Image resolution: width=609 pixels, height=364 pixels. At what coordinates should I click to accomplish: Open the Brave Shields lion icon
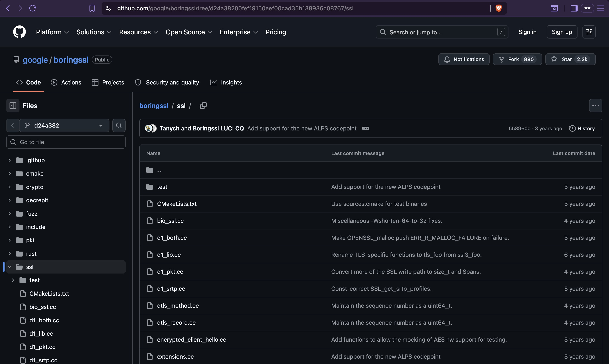pyautogui.click(x=498, y=8)
